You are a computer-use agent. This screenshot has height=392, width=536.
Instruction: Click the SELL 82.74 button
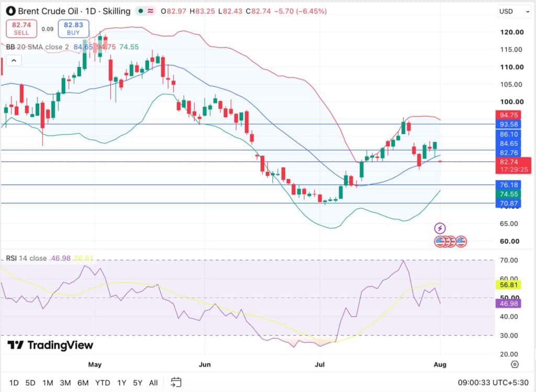point(21,29)
